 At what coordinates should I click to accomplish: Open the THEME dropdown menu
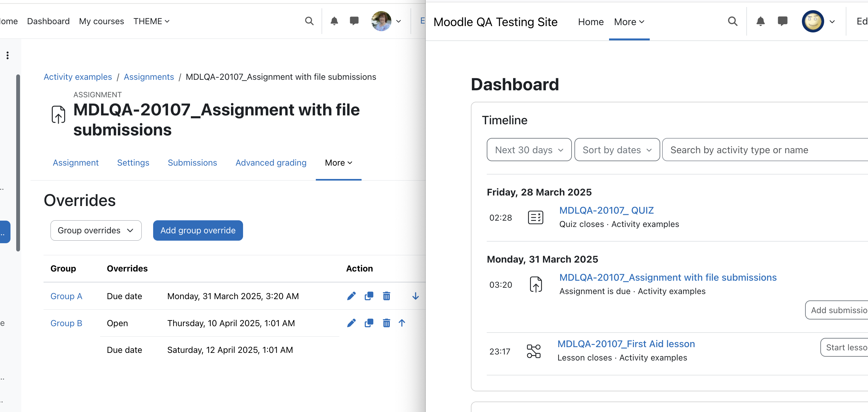(x=151, y=21)
